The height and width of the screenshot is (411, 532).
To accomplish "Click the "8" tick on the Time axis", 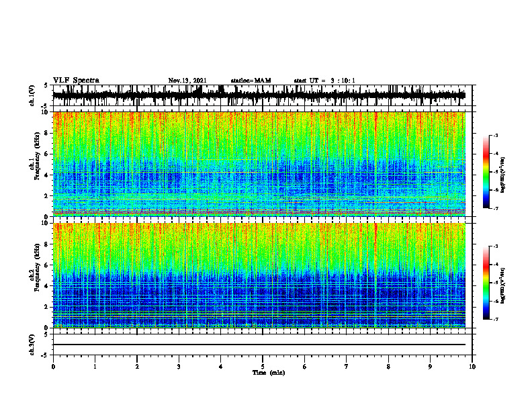I will pyautogui.click(x=388, y=367).
